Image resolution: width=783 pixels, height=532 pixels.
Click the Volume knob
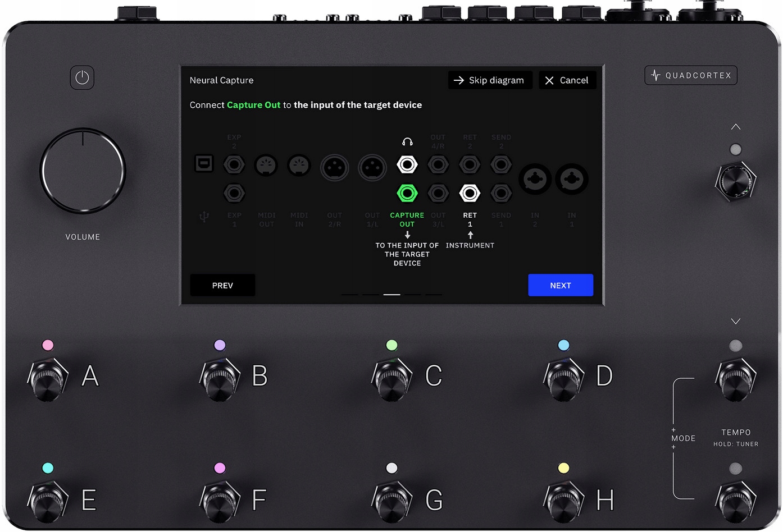83,171
